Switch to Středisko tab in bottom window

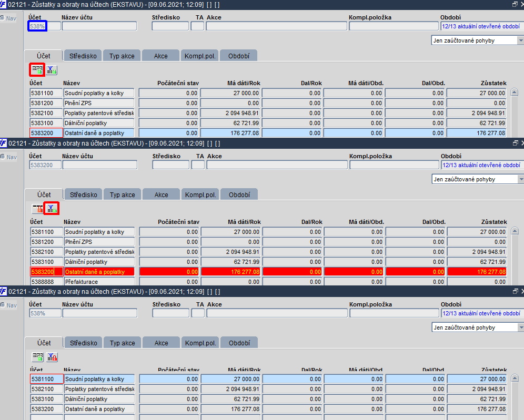tap(84, 343)
